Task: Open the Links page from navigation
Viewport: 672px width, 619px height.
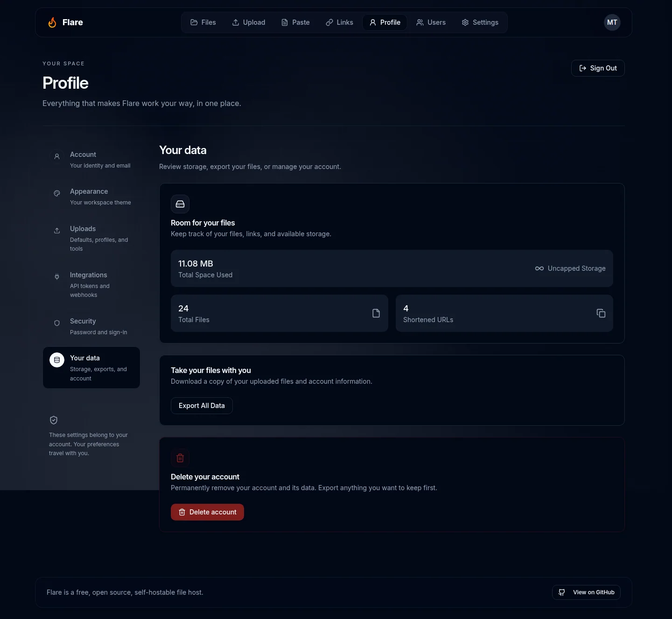Action: (339, 22)
